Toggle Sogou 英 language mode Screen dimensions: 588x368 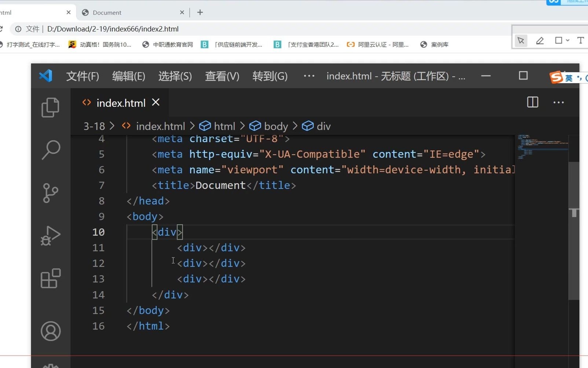tap(569, 78)
